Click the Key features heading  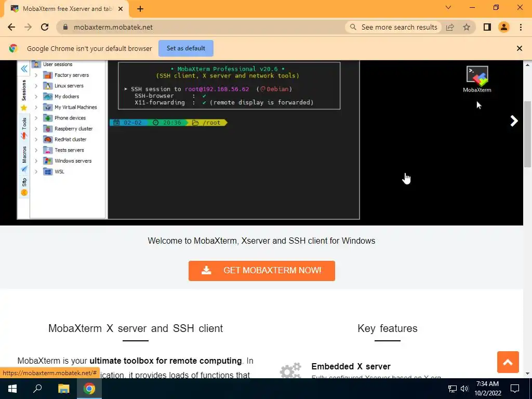click(388, 328)
